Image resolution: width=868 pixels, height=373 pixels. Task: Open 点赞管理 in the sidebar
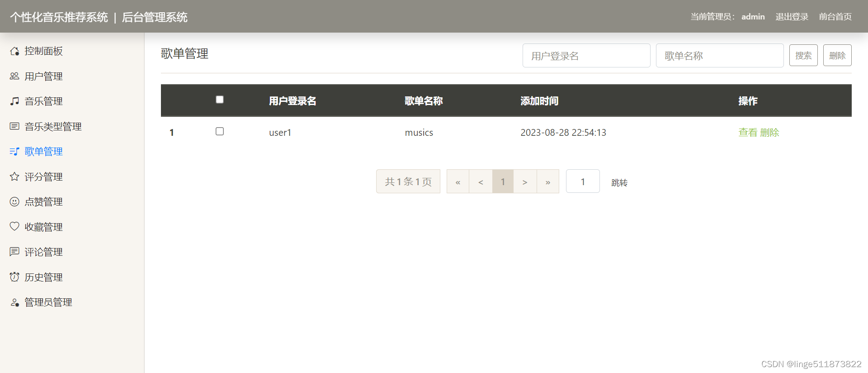coord(44,202)
